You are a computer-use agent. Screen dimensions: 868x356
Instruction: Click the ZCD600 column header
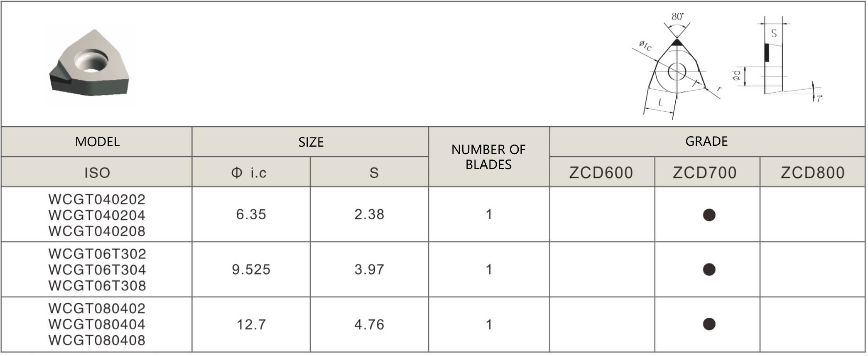[x=601, y=173]
